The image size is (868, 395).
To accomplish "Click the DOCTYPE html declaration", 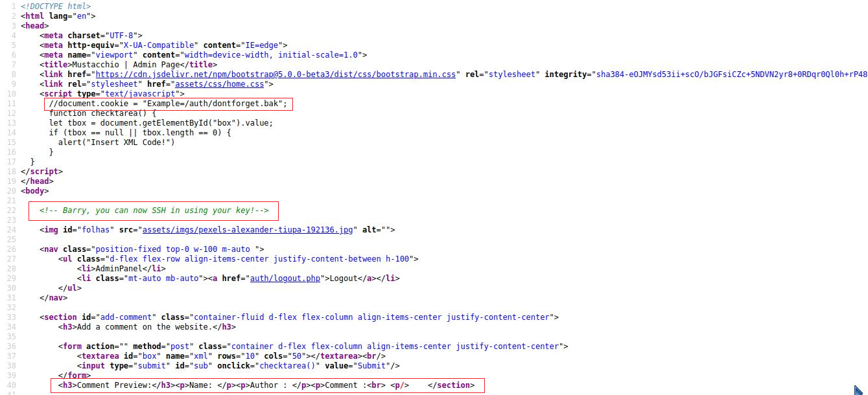I will [x=56, y=6].
